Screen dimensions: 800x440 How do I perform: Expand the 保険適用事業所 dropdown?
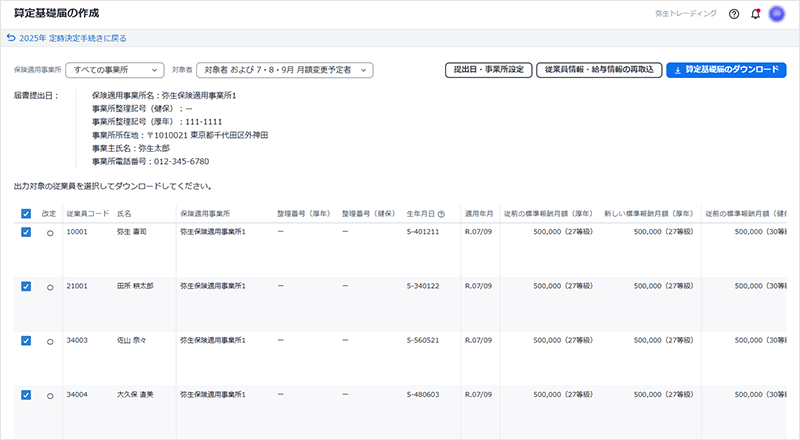pyautogui.click(x=114, y=70)
